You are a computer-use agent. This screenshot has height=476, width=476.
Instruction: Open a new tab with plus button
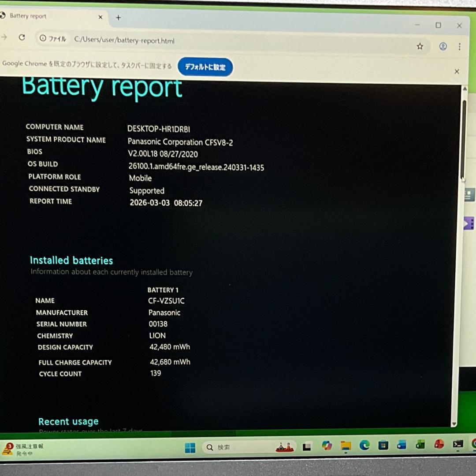tap(119, 18)
